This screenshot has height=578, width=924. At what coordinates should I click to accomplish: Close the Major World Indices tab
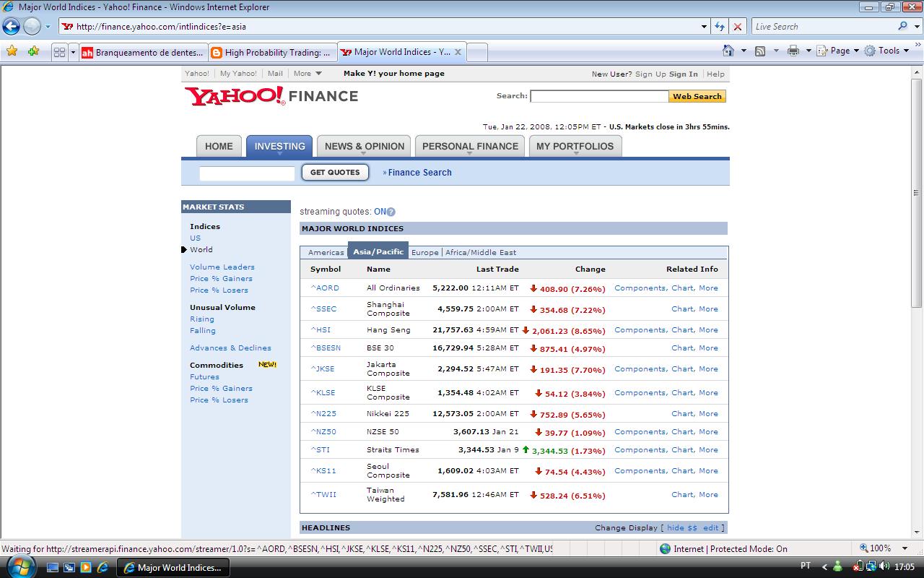click(458, 52)
